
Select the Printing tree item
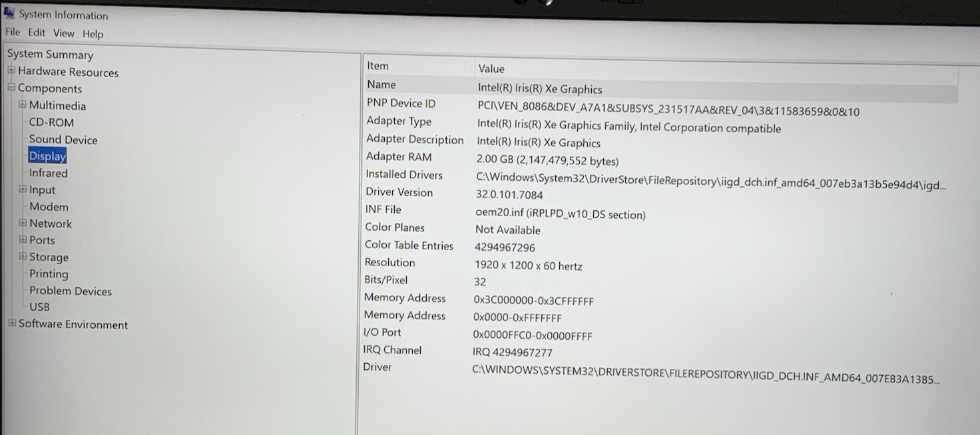(49, 274)
